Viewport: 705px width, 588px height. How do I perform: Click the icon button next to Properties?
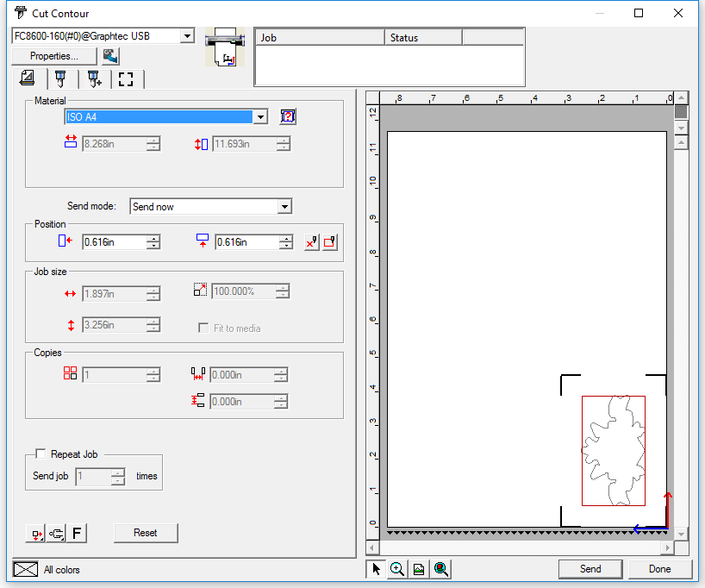pyautogui.click(x=109, y=56)
